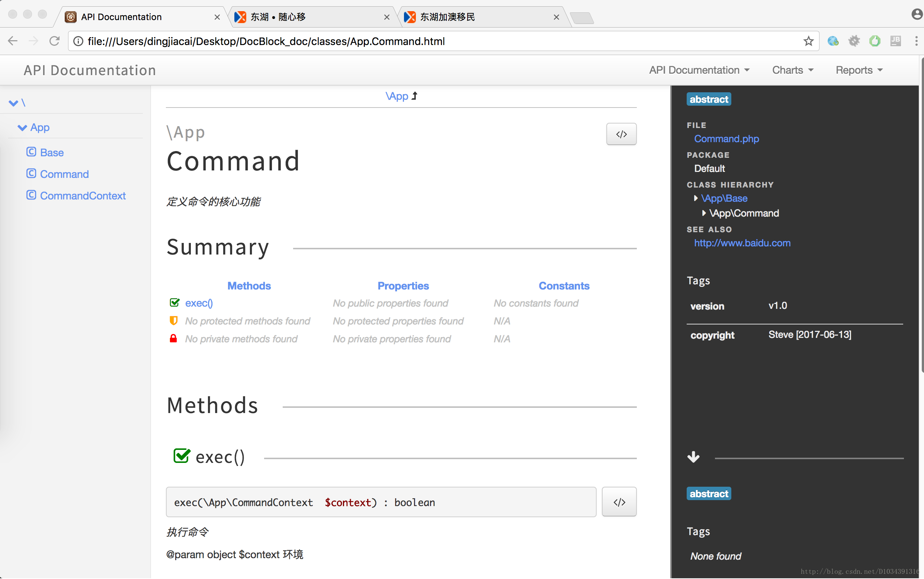Open the API Documentation dropdown menu
The image size is (924, 579).
pos(699,70)
